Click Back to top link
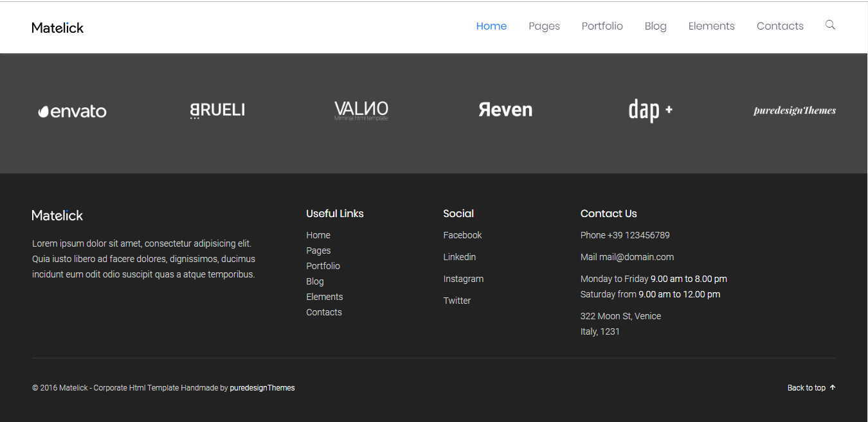 (x=811, y=388)
